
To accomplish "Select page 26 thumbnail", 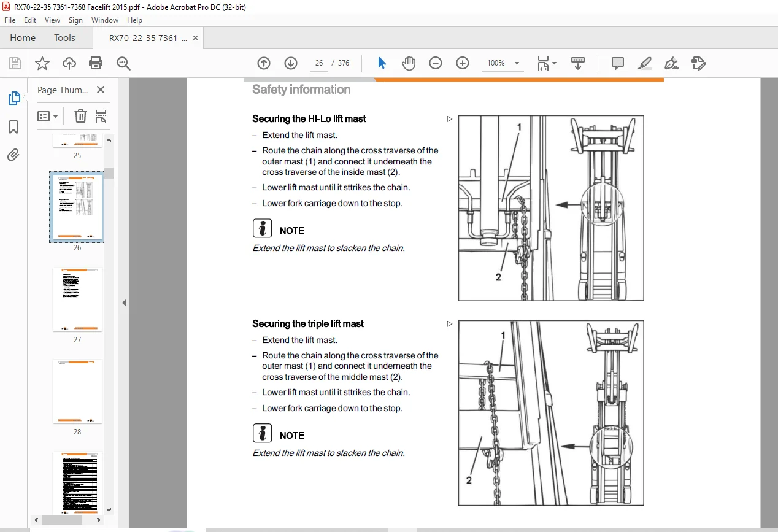I will click(x=77, y=207).
